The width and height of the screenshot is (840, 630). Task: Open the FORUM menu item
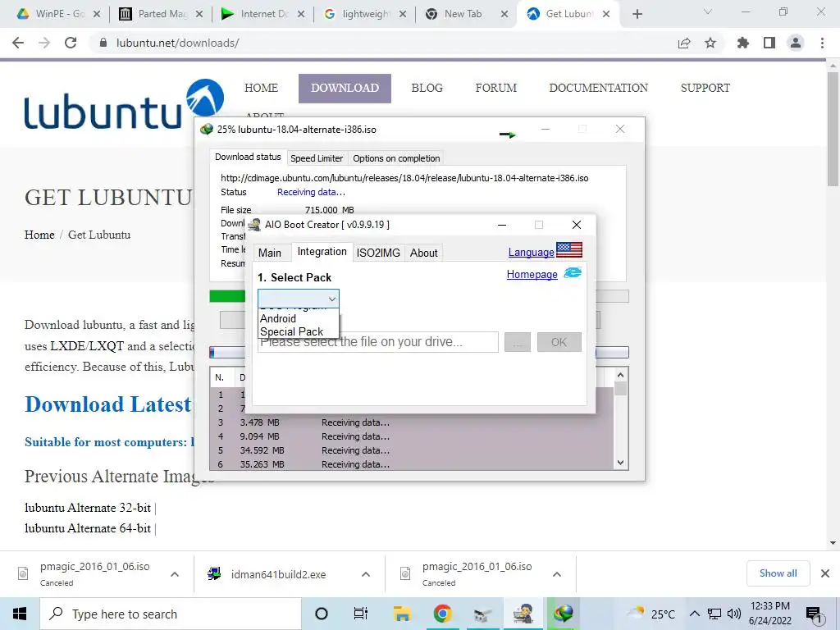coord(496,88)
